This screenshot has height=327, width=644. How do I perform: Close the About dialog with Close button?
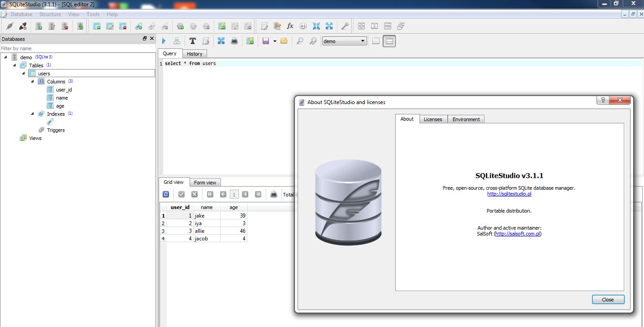click(608, 299)
